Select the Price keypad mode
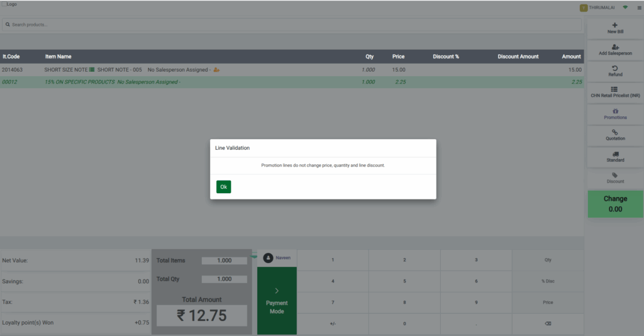 [548, 302]
